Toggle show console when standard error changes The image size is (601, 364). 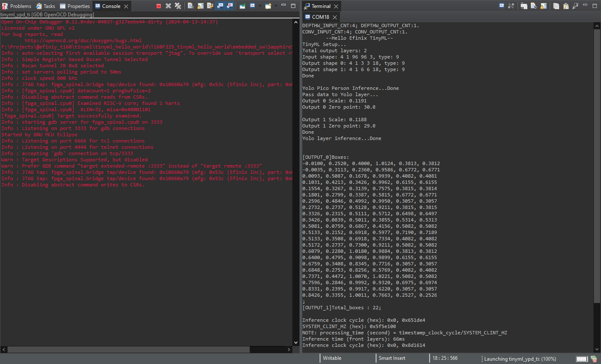[x=230, y=6]
